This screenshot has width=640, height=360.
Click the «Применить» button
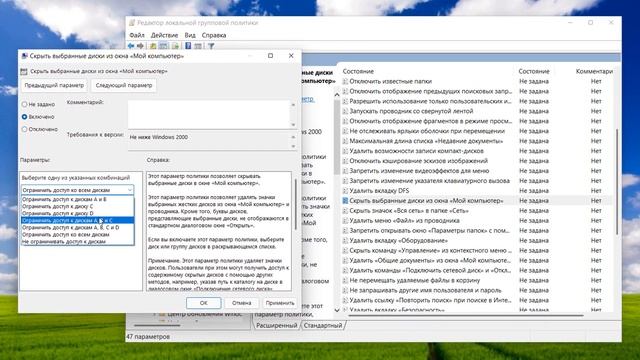point(280,303)
